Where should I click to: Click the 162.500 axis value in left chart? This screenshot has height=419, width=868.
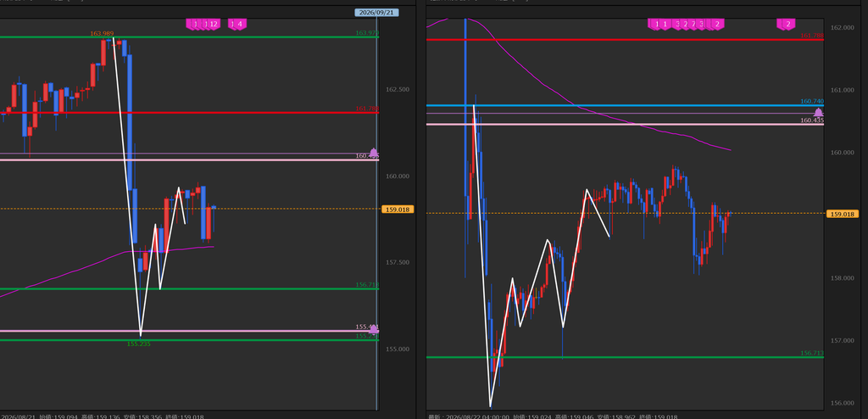pyautogui.click(x=398, y=89)
